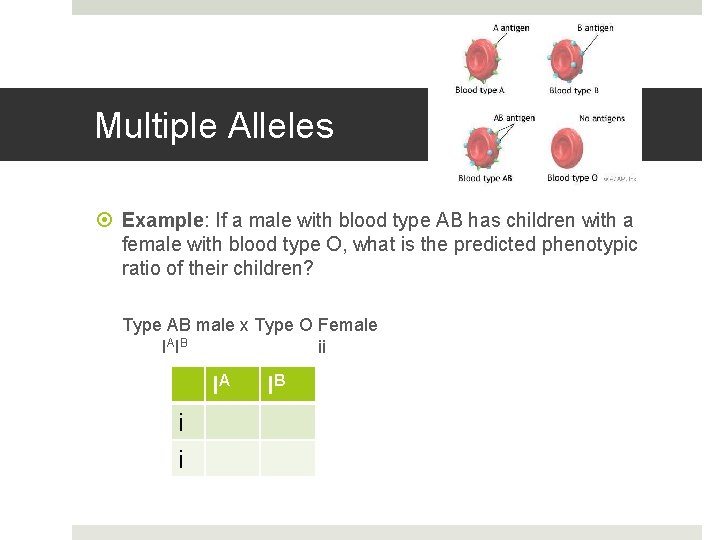
Task: Click the "A antigen" label
Action: (512, 28)
